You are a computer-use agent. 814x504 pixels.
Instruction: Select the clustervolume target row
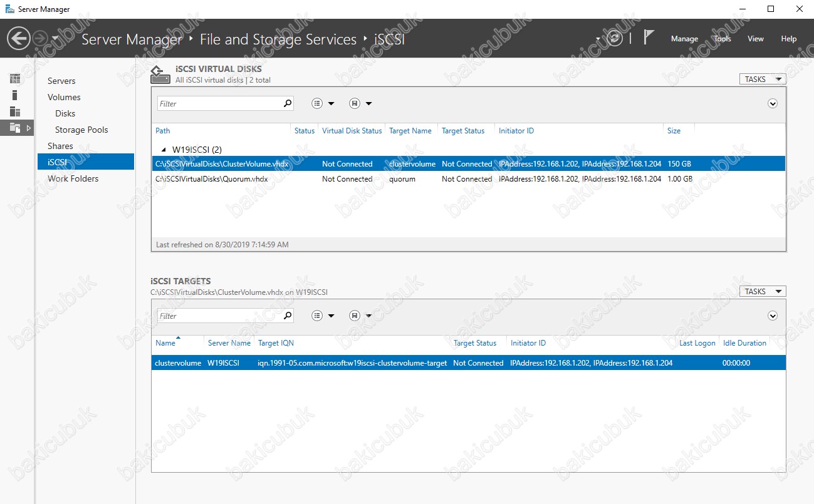tap(468, 363)
